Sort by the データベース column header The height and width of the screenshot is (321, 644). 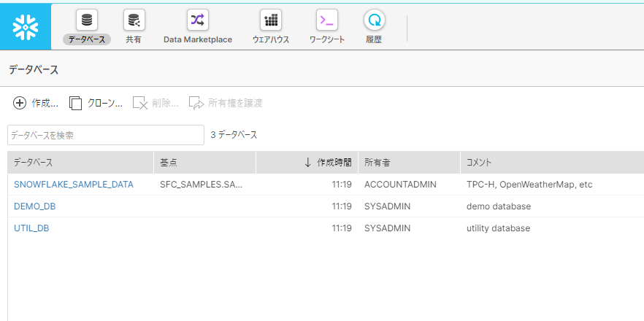point(80,163)
